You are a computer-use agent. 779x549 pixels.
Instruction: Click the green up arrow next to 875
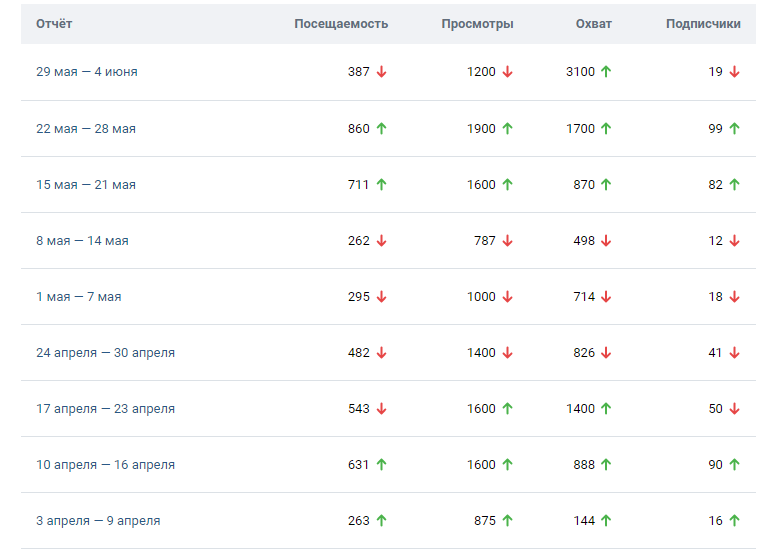coord(507,521)
